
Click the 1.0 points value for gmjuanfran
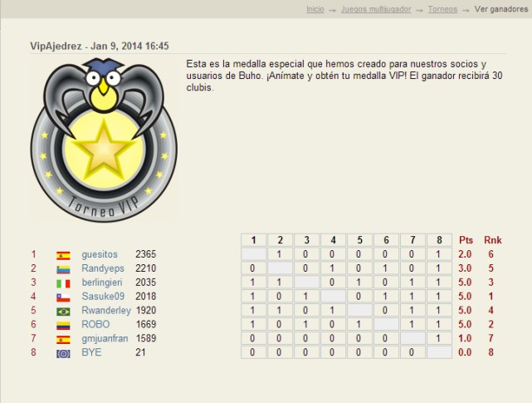tap(465, 338)
